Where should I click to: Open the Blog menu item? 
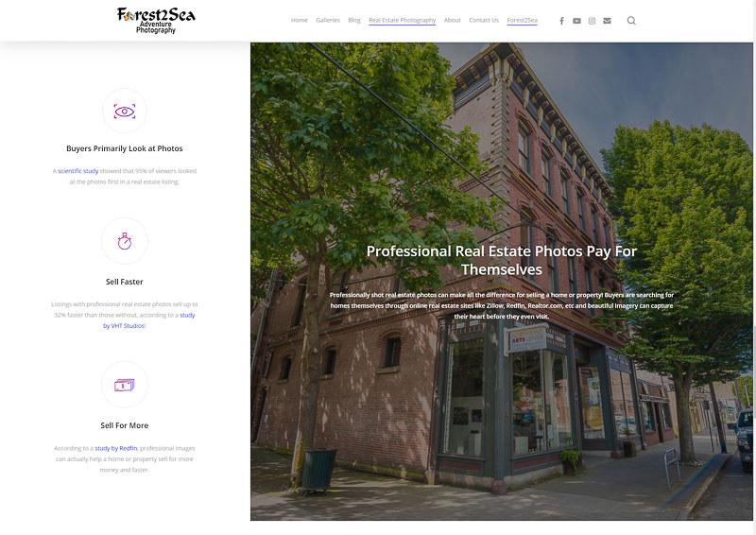coord(354,20)
